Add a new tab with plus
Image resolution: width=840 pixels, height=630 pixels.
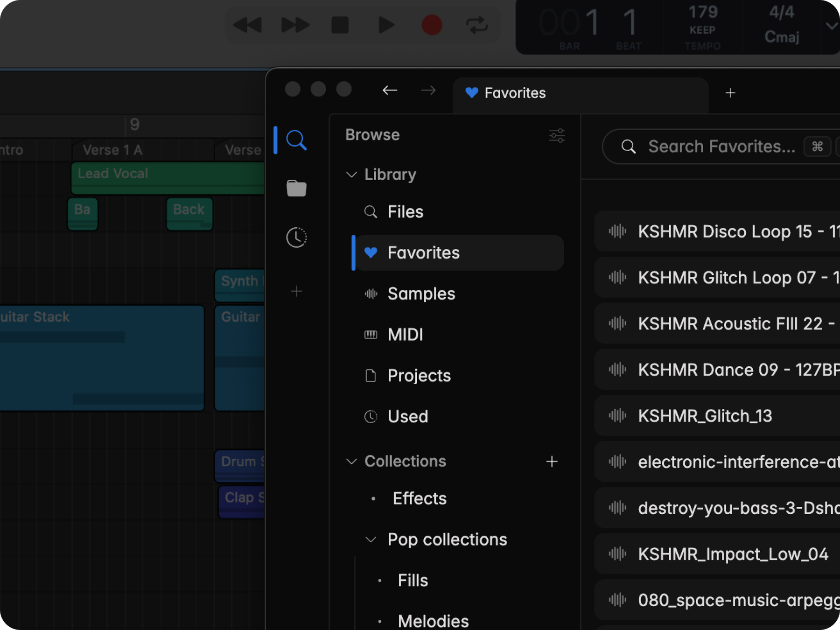coord(730,93)
